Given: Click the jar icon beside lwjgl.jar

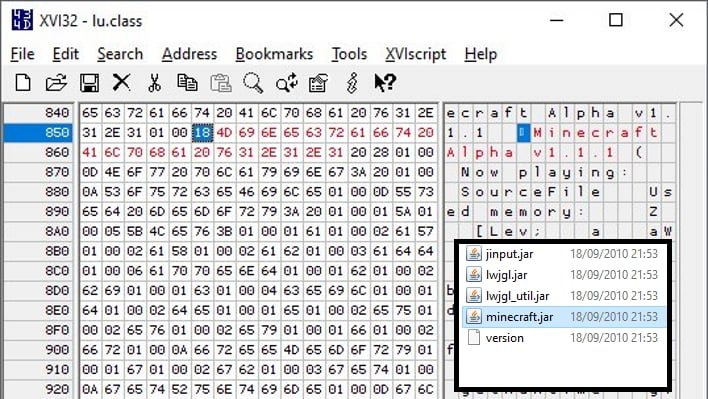Looking at the screenshot, I should coord(474,274).
